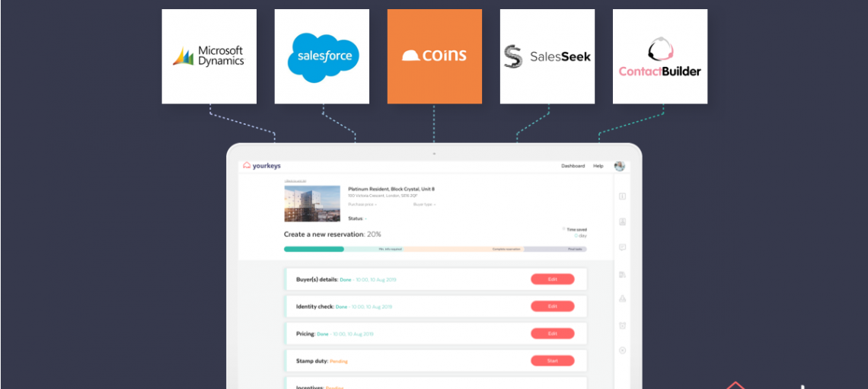
Task: Open the Help menu item
Action: (598, 166)
